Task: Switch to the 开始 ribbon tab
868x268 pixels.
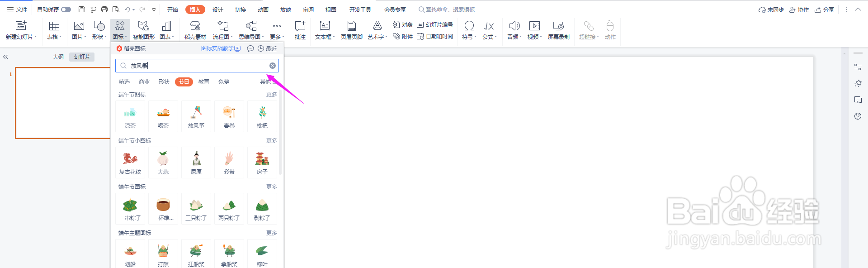Action: [173, 10]
